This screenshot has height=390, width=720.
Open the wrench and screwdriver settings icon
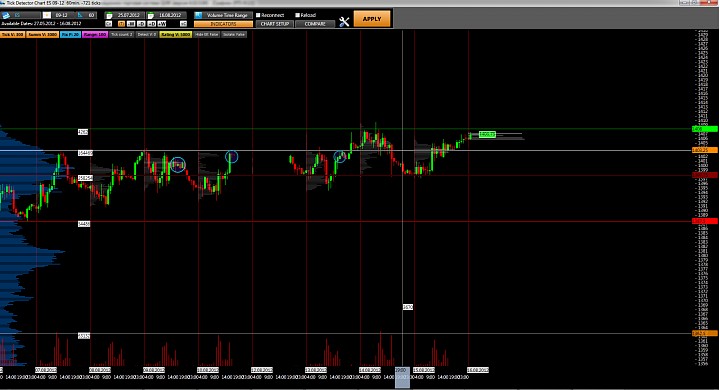pyautogui.click(x=344, y=21)
